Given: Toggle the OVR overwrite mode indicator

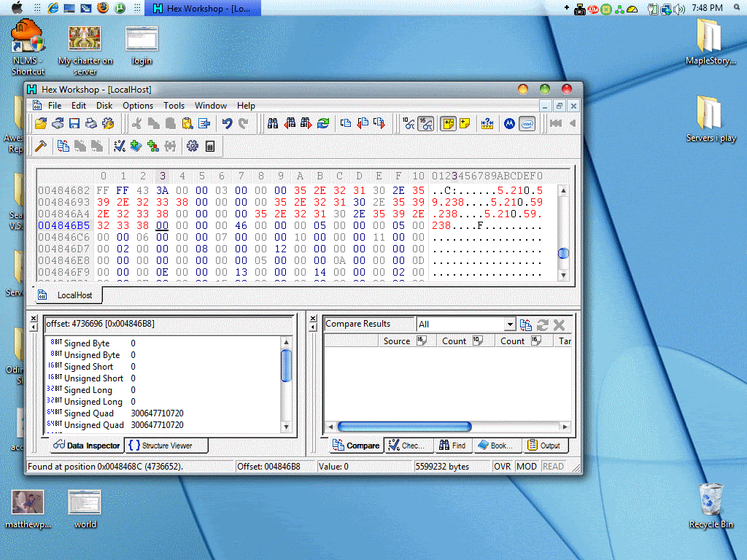Looking at the screenshot, I should tap(502, 467).
